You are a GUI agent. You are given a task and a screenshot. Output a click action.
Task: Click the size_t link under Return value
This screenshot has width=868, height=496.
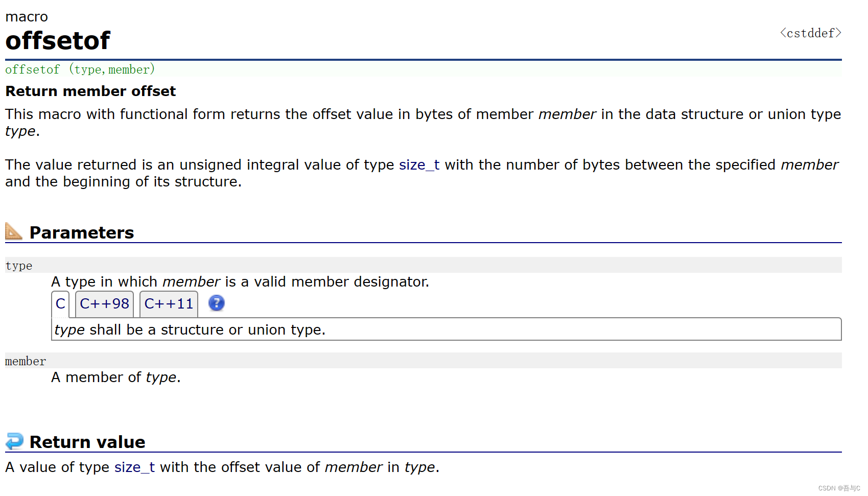[134, 467]
